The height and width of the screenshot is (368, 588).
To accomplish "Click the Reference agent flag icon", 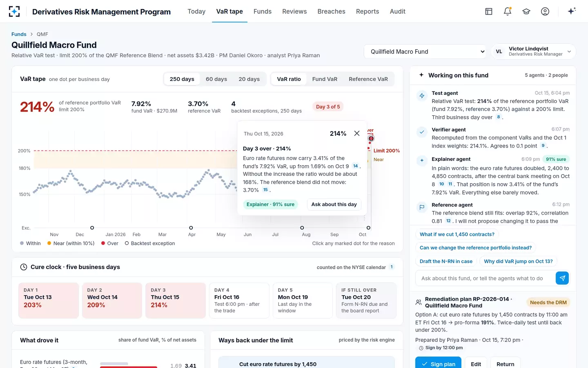I will [x=422, y=207].
